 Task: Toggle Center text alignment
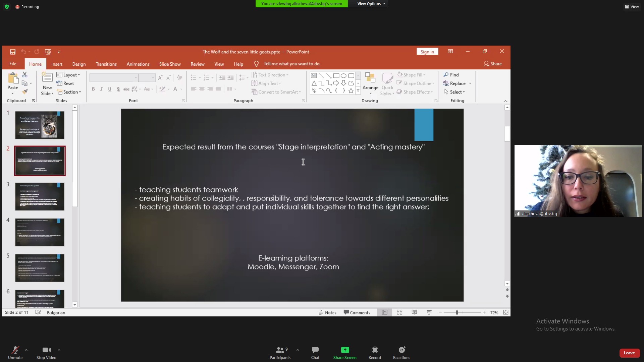[x=202, y=89]
